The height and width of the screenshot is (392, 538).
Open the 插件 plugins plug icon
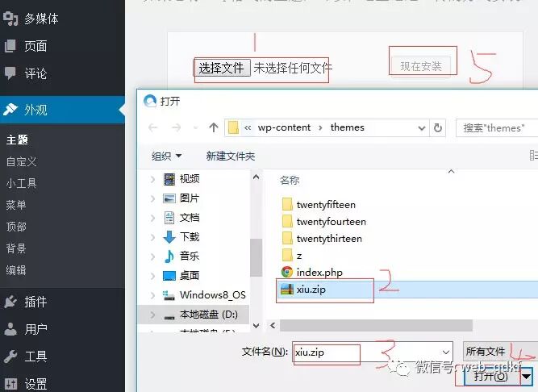pos(10,302)
